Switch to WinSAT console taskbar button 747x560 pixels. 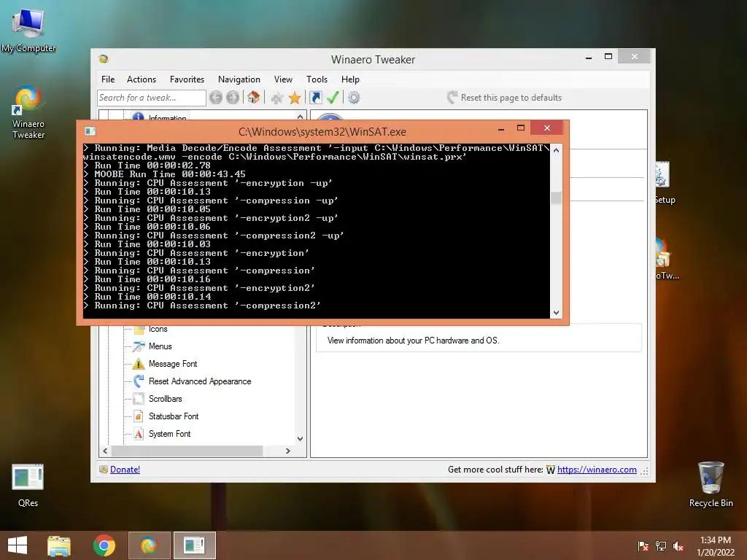pos(194,545)
